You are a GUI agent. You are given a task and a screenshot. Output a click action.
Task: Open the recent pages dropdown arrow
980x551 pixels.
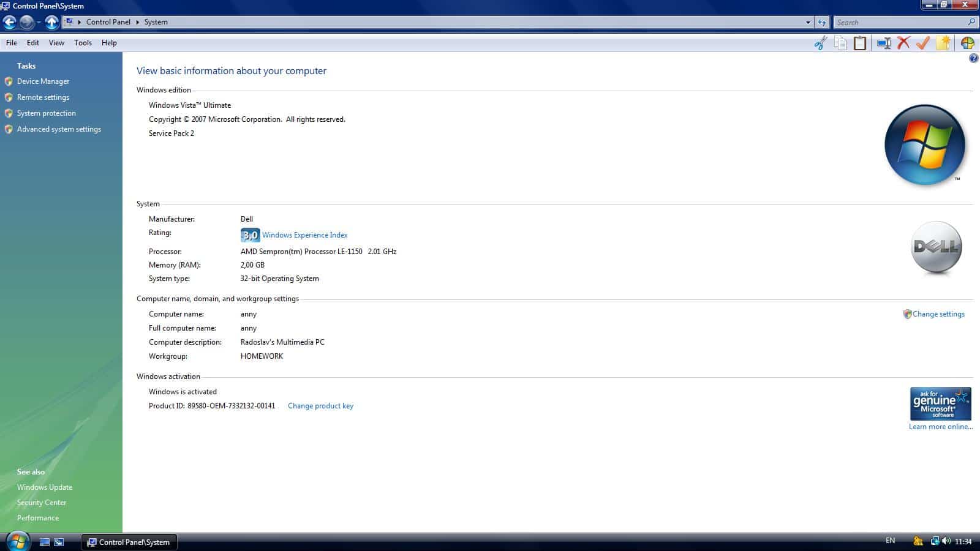click(39, 22)
